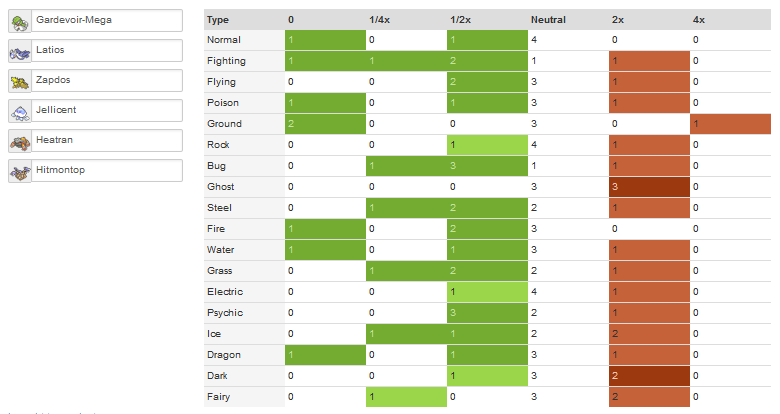Select the Latios name field
This screenshot has width=780, height=414.
point(107,50)
